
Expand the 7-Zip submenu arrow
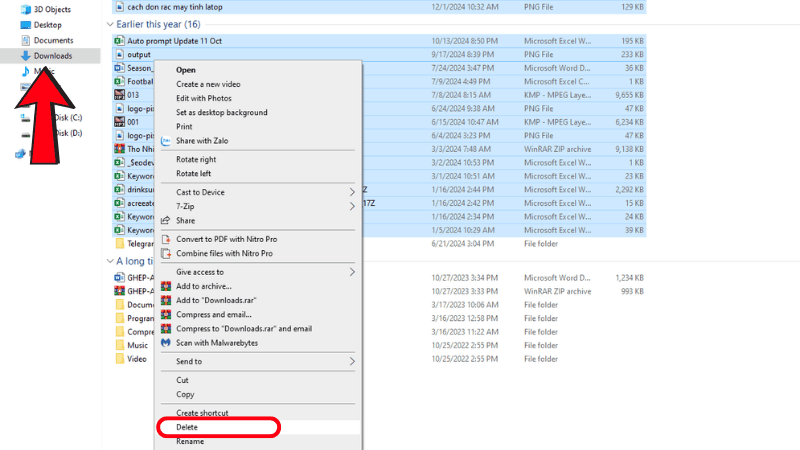tap(351, 206)
